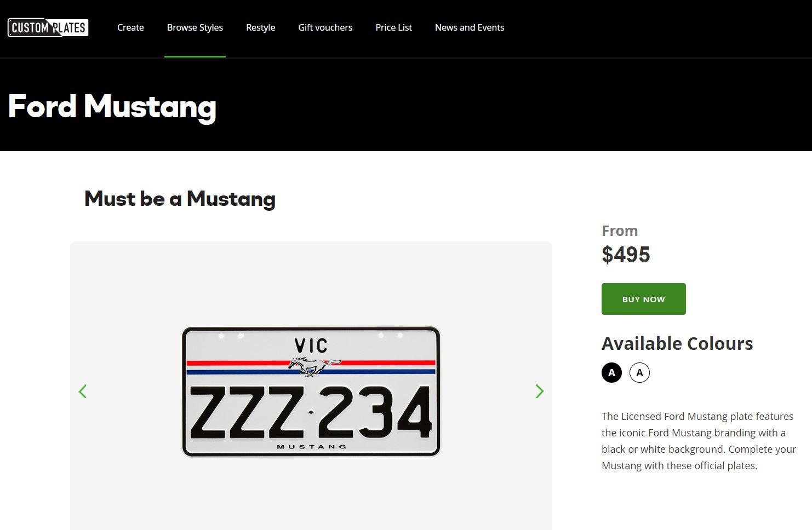Go to previous plate image arrow

(83, 391)
